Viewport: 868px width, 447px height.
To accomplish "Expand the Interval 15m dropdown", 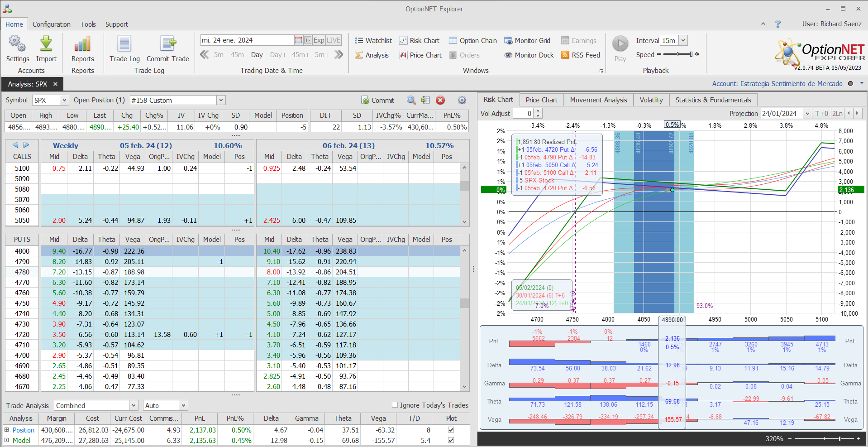I will click(683, 41).
